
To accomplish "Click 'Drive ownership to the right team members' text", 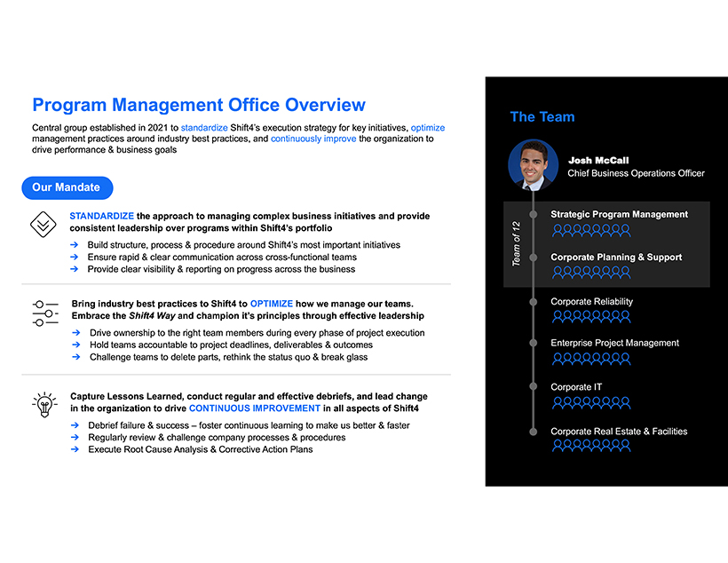I will point(257,333).
